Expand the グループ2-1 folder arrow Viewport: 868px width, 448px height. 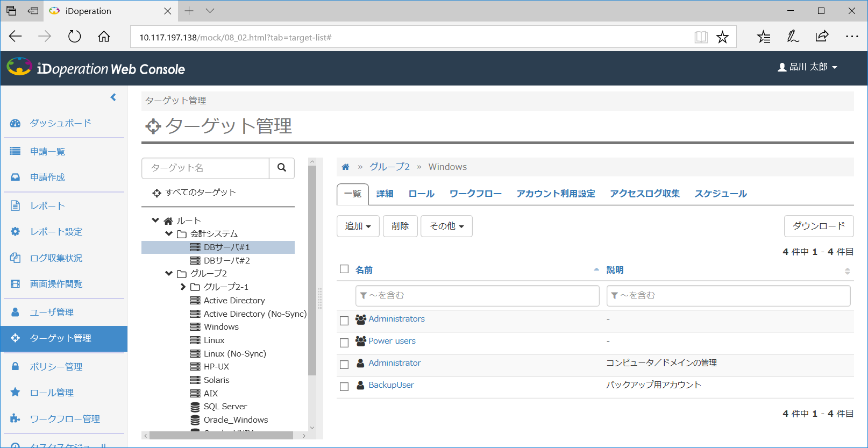[183, 287]
